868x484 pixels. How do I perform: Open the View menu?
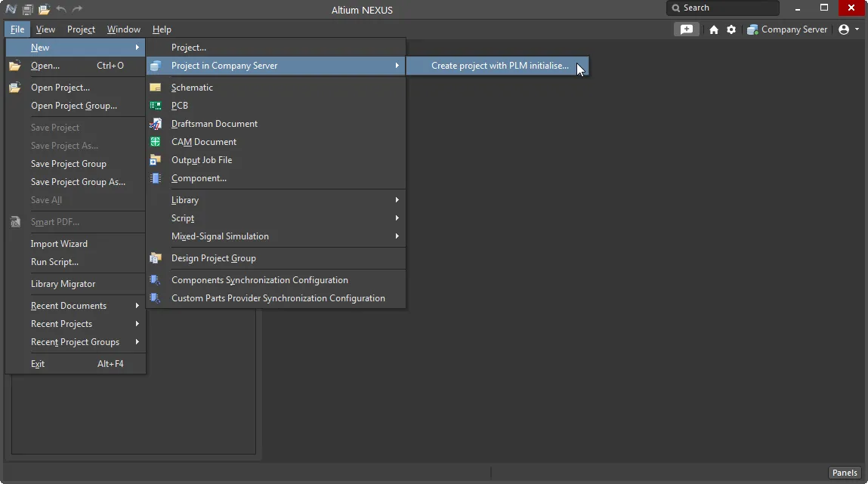point(45,29)
